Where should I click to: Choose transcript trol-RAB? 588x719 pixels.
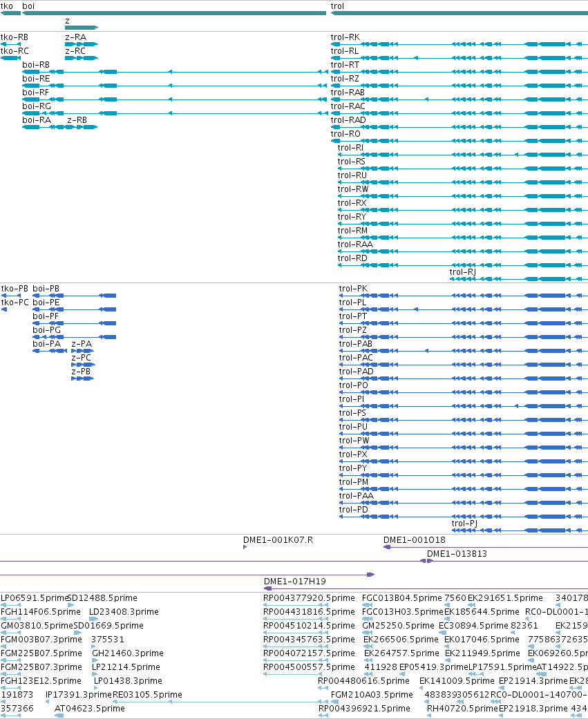348,92
